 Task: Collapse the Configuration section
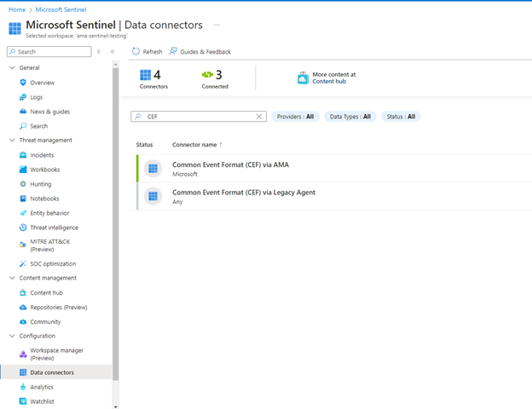[x=12, y=336]
